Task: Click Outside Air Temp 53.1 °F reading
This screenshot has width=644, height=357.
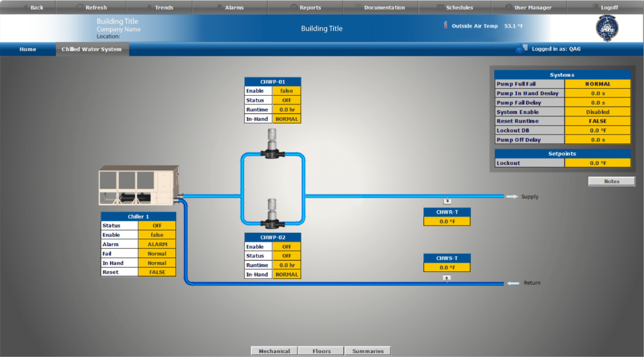Action: 513,26
